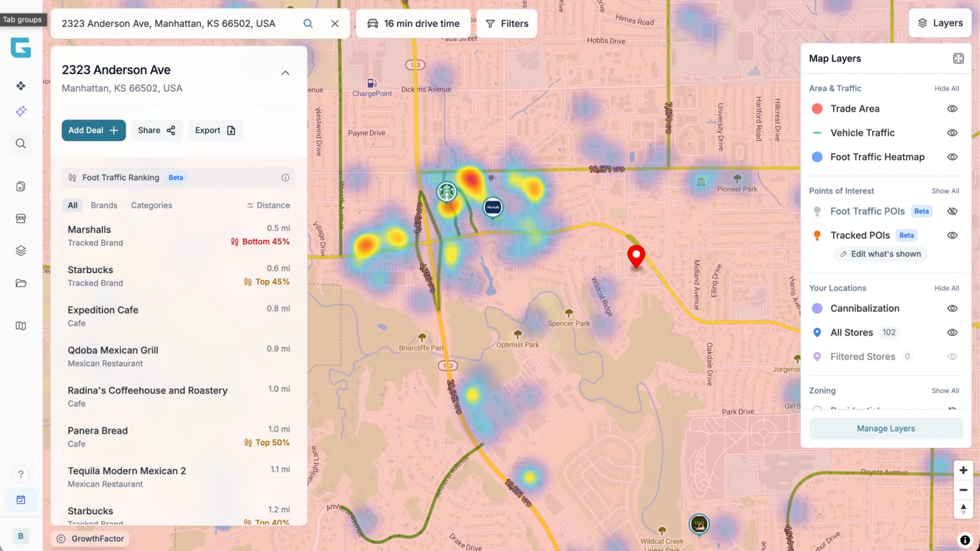Click the Marshalls marker on the map
980x551 pixels.
pos(493,207)
